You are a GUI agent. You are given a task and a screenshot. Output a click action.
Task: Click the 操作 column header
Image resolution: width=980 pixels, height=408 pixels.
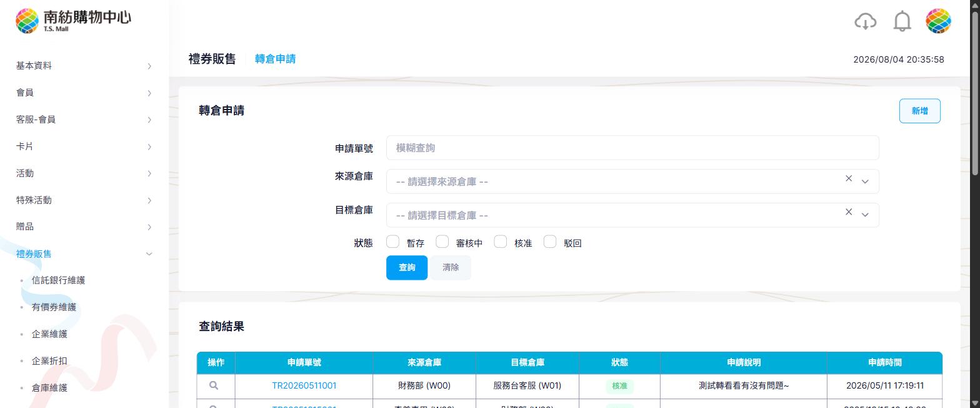point(216,362)
